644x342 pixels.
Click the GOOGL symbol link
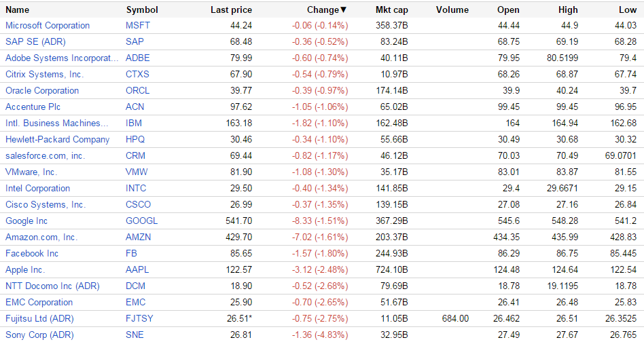(141, 221)
